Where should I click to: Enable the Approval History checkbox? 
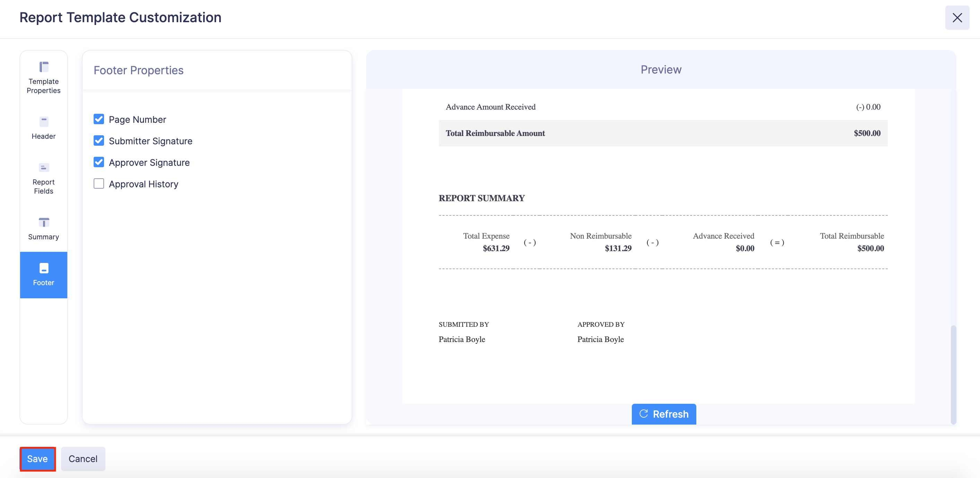click(x=99, y=184)
